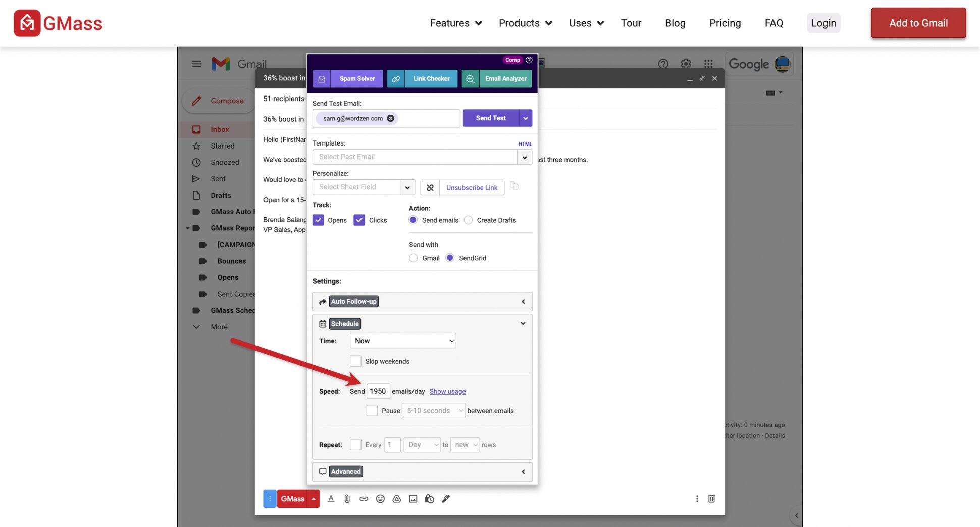Click the input tools keyboard icon
The image size is (980, 527).
pos(773,93)
